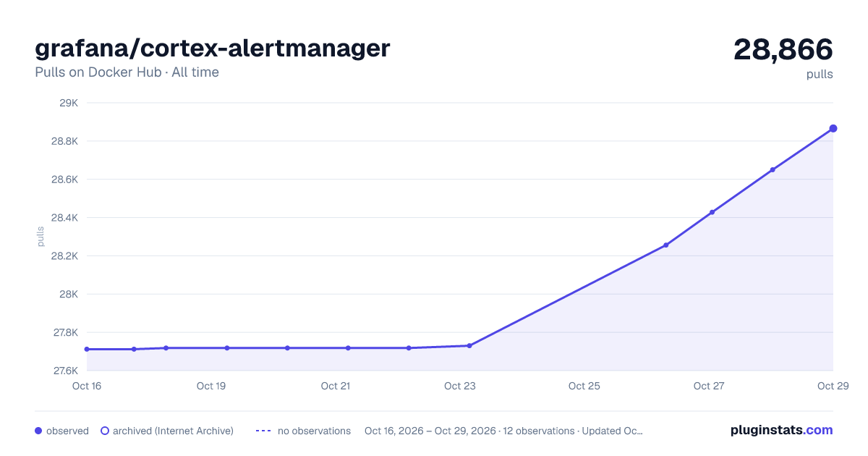Click the Oct 23 x-axis label
The image size is (868, 456).
[460, 386]
